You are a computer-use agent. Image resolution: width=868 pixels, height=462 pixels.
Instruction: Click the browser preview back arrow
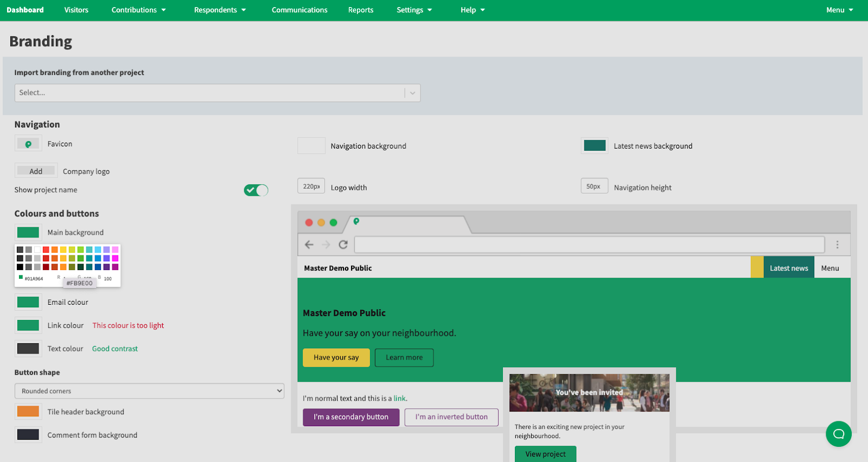[x=309, y=245]
